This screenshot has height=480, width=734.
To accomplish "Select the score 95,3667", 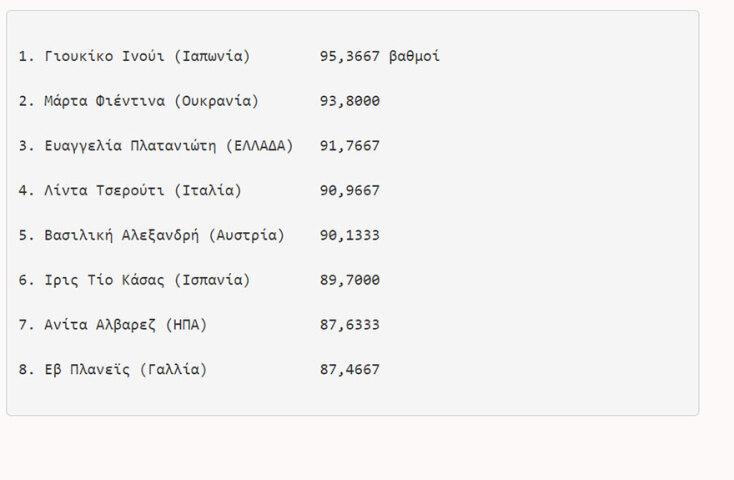I will [x=349, y=56].
